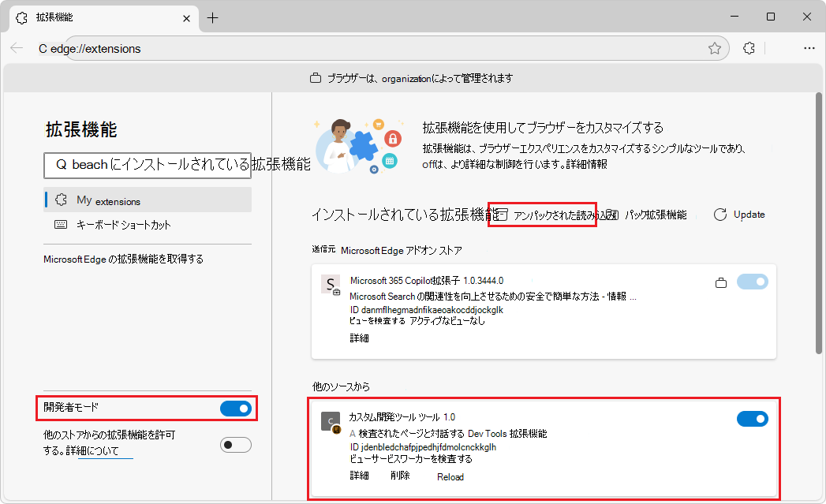
Task: Click アクティブなビューなし on Microsoft 365 card
Action: click(x=447, y=321)
